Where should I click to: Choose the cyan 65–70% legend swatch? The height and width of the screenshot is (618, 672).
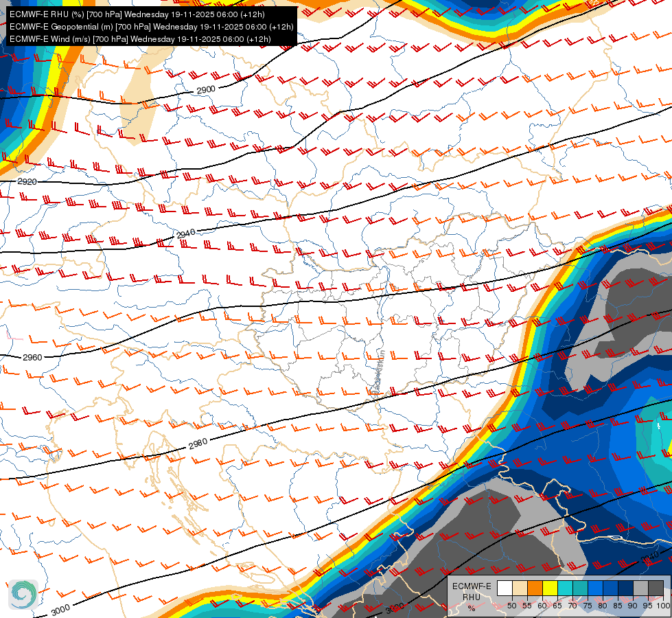(566, 588)
